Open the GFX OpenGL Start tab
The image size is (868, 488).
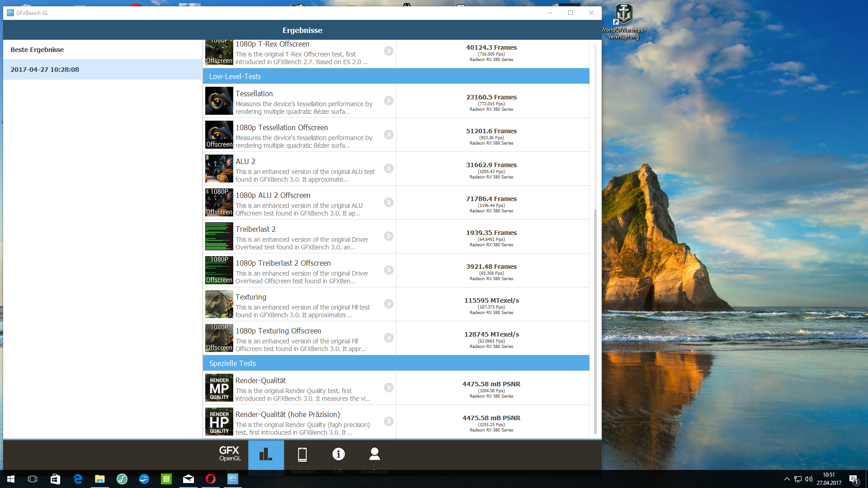tap(230, 454)
